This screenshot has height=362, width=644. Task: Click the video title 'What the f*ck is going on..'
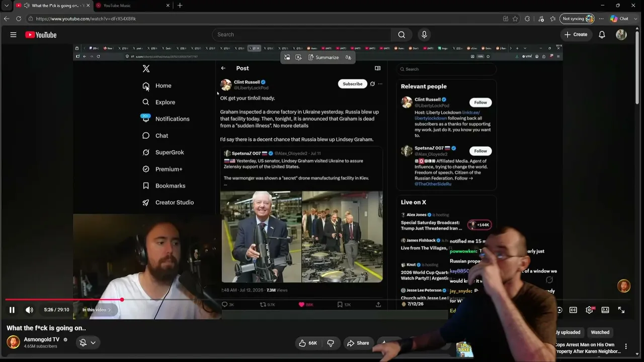pyautogui.click(x=46, y=328)
